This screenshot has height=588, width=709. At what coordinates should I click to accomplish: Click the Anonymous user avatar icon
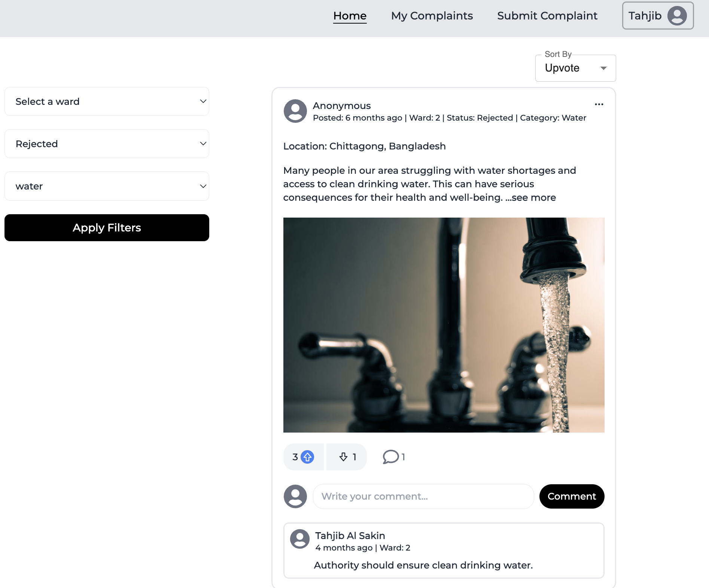tap(295, 111)
